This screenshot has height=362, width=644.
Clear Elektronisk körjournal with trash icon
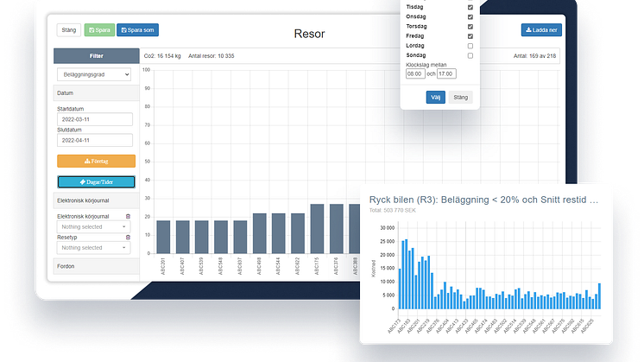[x=128, y=216]
